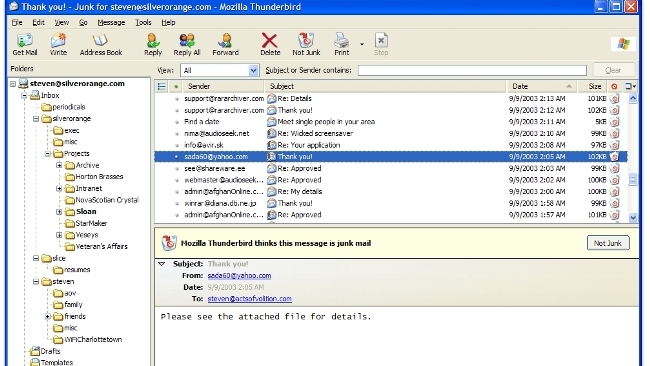Viewport: 650px width, 366px height.
Task: Open the File menu
Action: pyautogui.click(x=17, y=22)
